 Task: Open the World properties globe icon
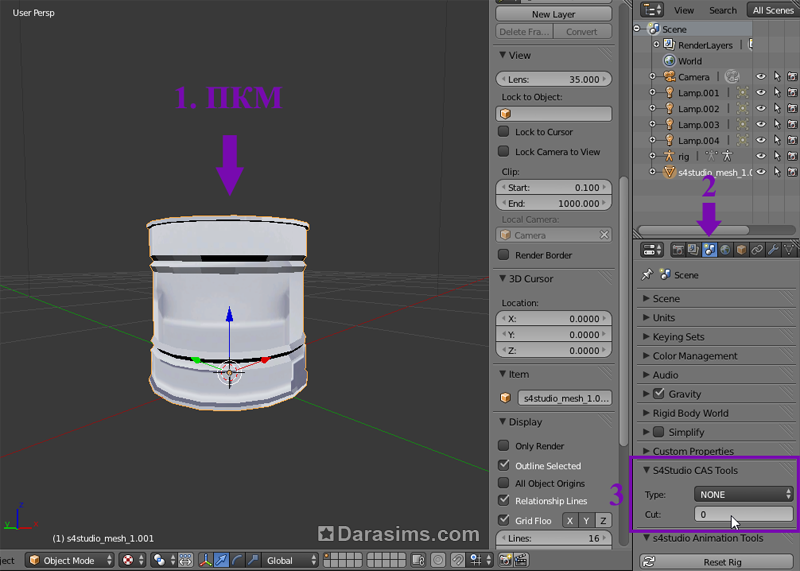click(725, 250)
